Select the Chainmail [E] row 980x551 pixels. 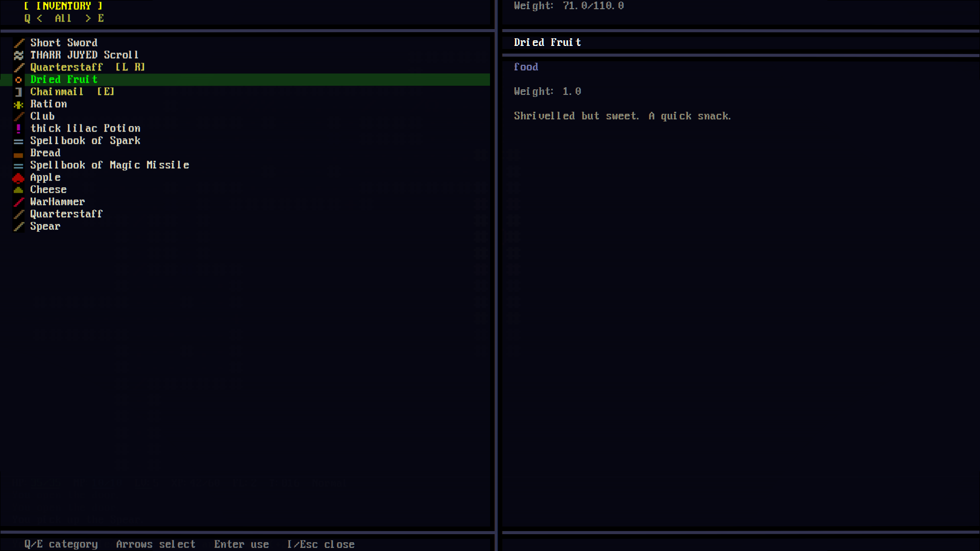[x=245, y=92]
